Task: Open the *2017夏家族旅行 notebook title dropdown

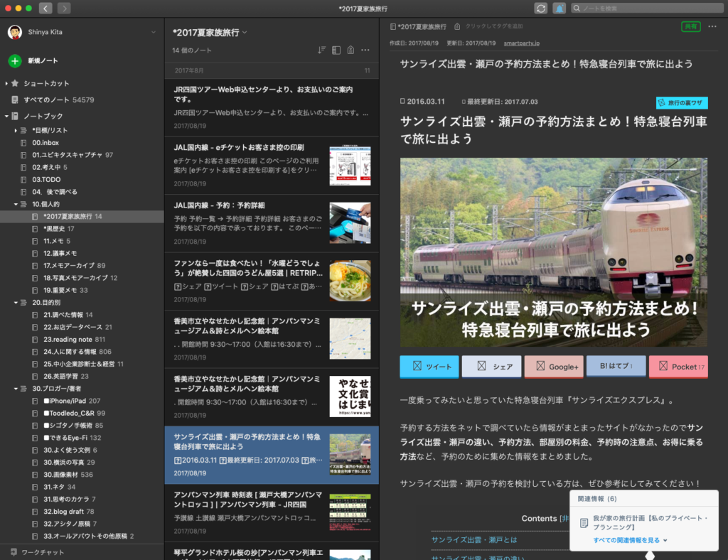Action: click(245, 32)
